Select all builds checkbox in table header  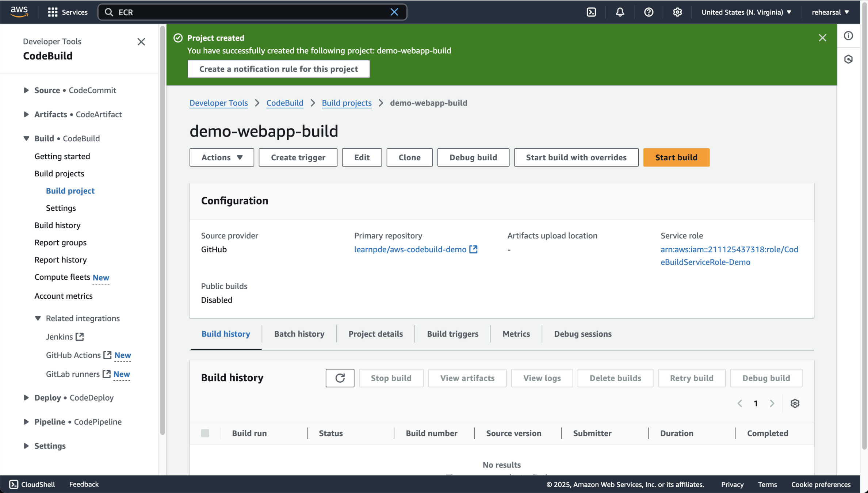[x=205, y=433]
